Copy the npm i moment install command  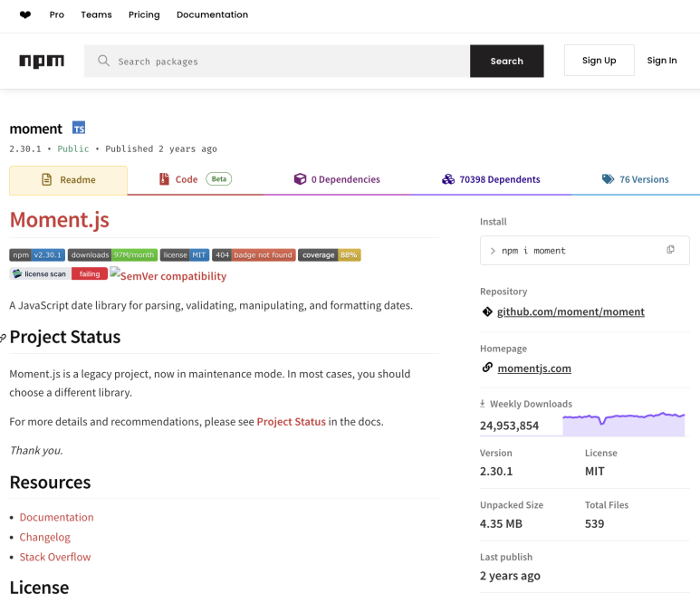[x=670, y=250]
